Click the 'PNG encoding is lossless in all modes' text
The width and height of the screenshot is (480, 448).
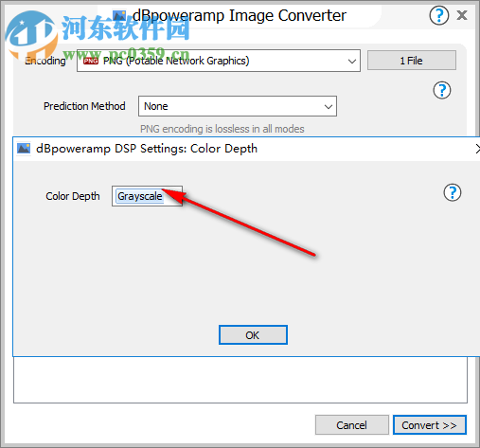222,129
